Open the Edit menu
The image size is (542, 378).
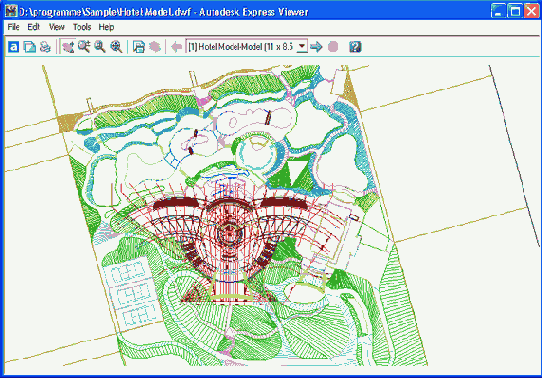click(x=34, y=27)
